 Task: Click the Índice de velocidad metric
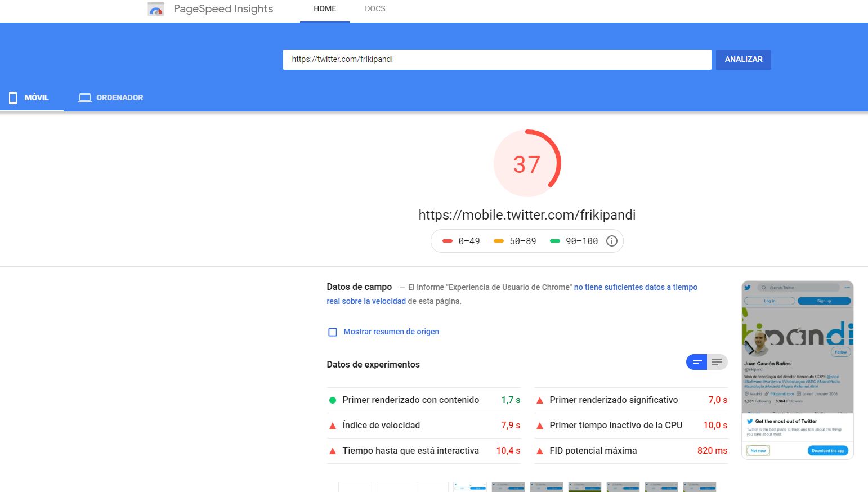381,425
